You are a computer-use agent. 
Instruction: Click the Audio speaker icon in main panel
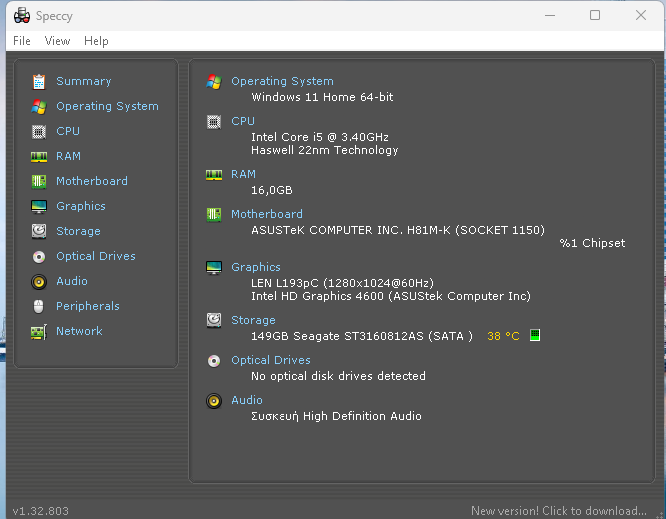click(x=214, y=401)
